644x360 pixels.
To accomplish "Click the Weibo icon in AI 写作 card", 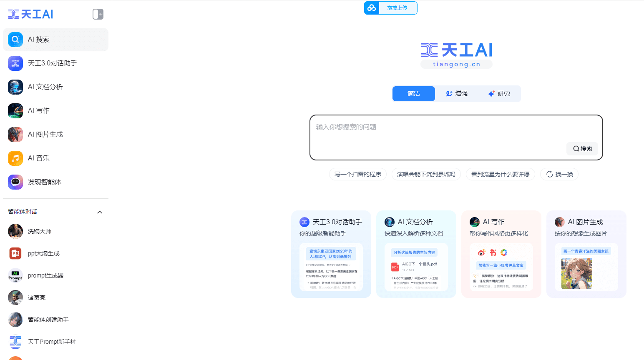I will [481, 252].
